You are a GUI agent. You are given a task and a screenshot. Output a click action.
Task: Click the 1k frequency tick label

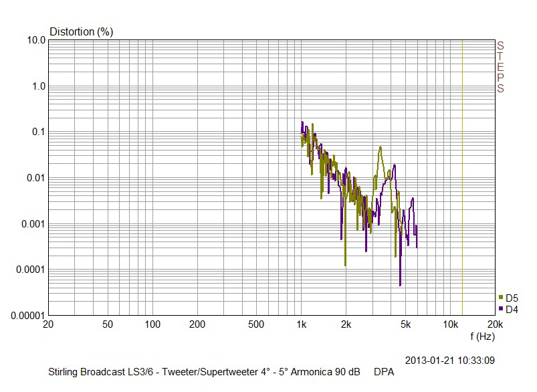tap(302, 324)
